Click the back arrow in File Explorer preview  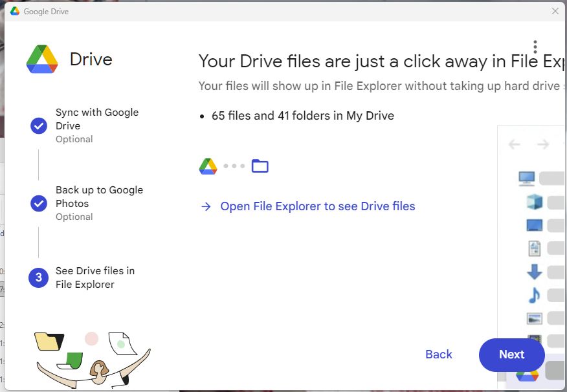[514, 144]
